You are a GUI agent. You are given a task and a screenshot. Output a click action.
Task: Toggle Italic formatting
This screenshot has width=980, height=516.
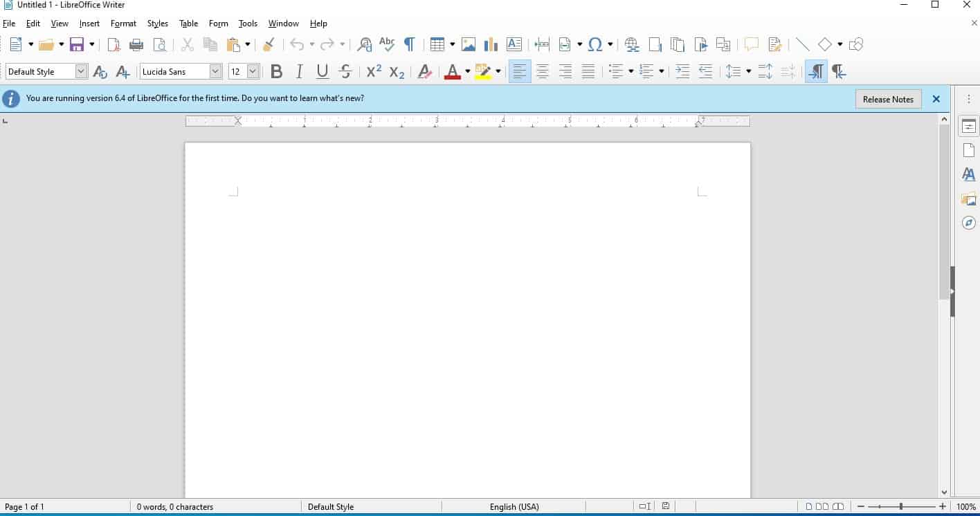(x=299, y=71)
